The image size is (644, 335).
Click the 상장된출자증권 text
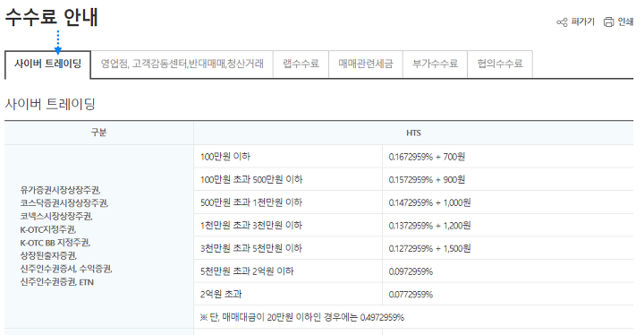[48, 256]
